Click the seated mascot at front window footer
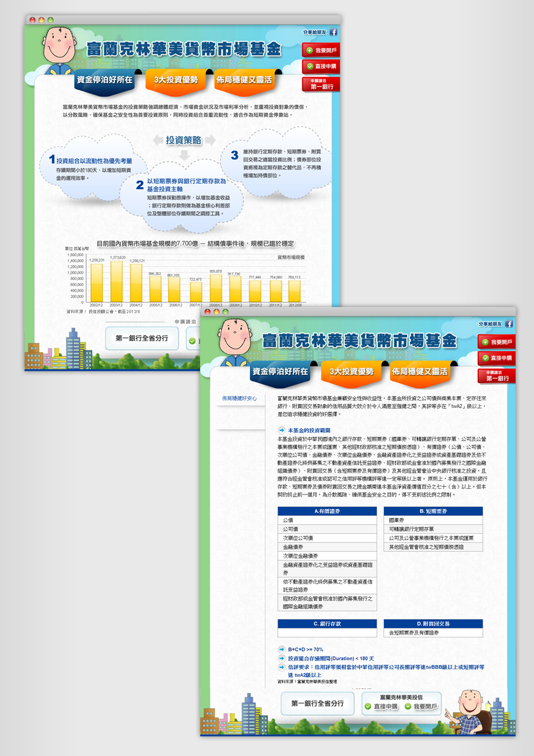 471,712
